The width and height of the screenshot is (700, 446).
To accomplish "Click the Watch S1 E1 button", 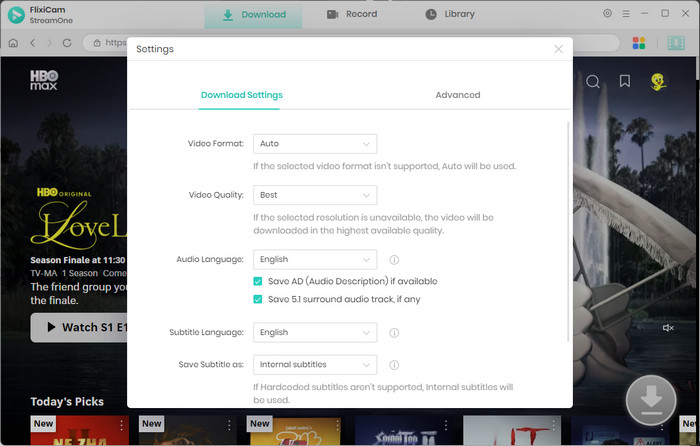I will tap(79, 328).
